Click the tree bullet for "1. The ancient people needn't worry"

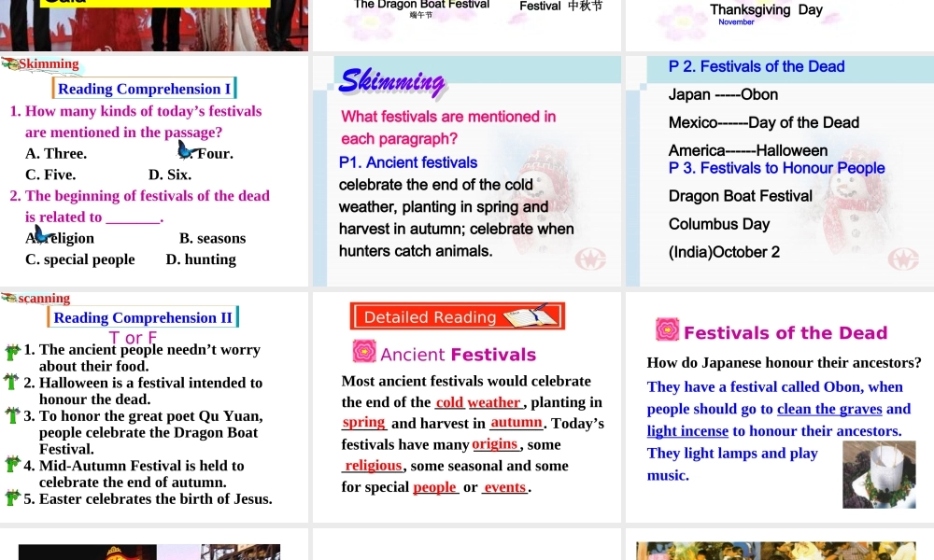tap(12, 351)
